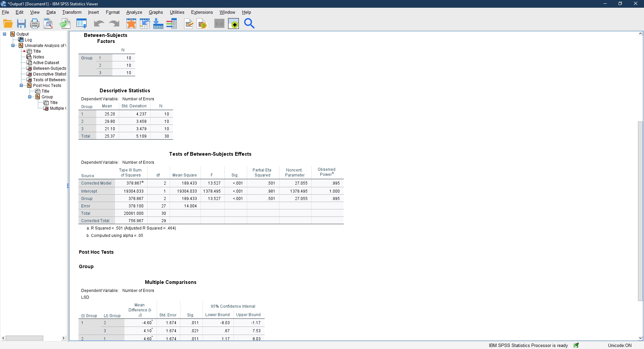Open the Extensions menu
The height and width of the screenshot is (349, 644).
202,12
